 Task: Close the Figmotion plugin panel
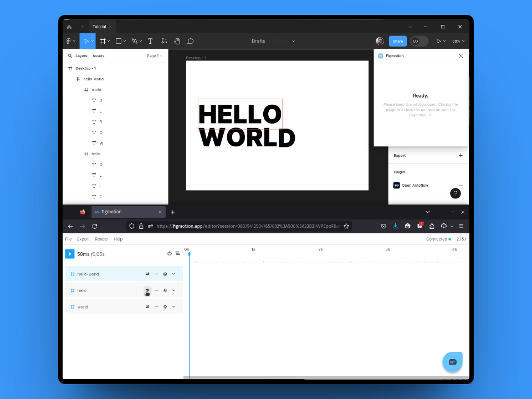[461, 55]
